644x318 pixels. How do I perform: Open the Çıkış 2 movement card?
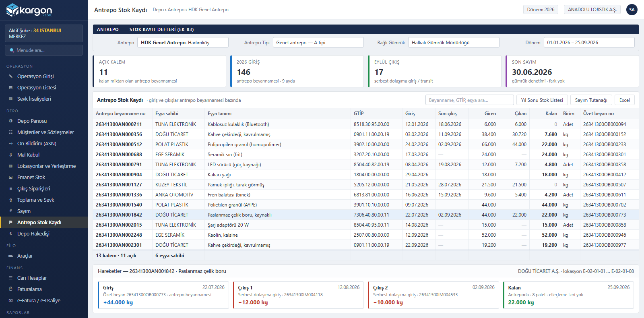click(x=433, y=295)
